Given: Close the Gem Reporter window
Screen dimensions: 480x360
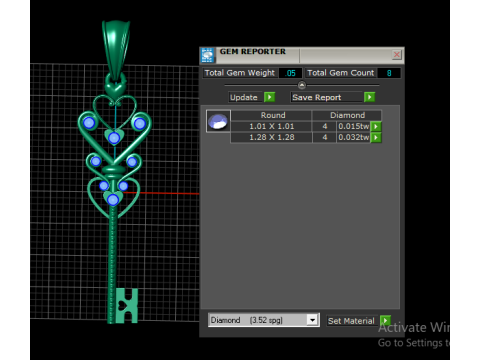Looking at the screenshot, I should 396,54.
